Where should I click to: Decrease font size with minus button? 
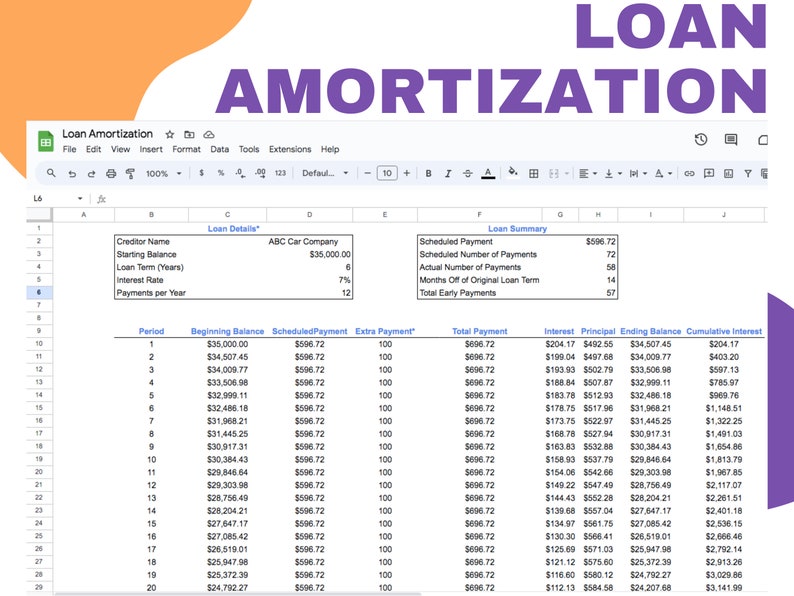[368, 173]
